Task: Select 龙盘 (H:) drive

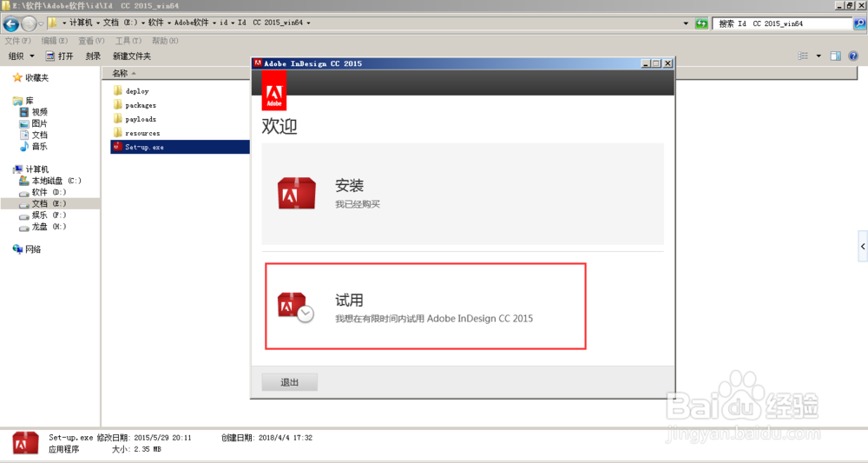Action: click(43, 227)
